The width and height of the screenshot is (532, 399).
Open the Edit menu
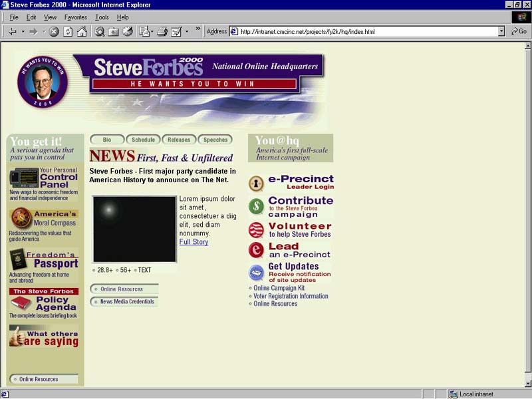click(x=31, y=17)
